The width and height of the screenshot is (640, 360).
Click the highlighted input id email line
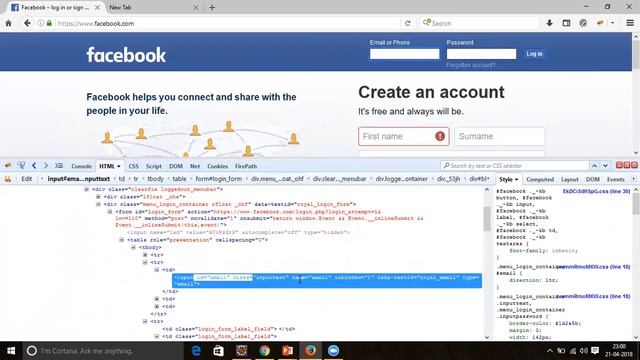click(327, 280)
